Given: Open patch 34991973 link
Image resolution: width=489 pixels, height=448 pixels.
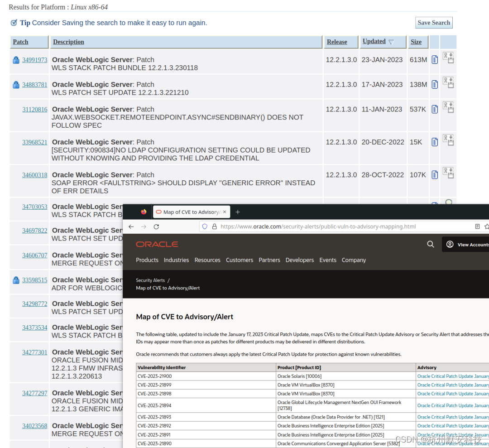Looking at the screenshot, I should [34, 60].
